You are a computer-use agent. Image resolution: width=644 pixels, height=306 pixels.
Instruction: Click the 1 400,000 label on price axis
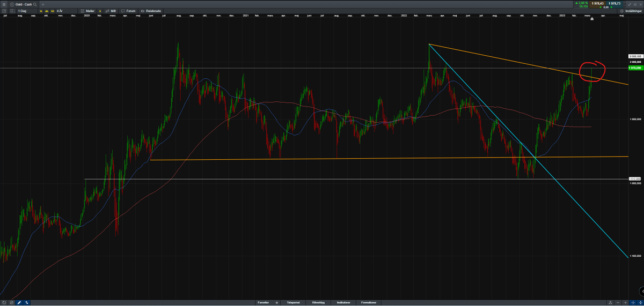636,257
